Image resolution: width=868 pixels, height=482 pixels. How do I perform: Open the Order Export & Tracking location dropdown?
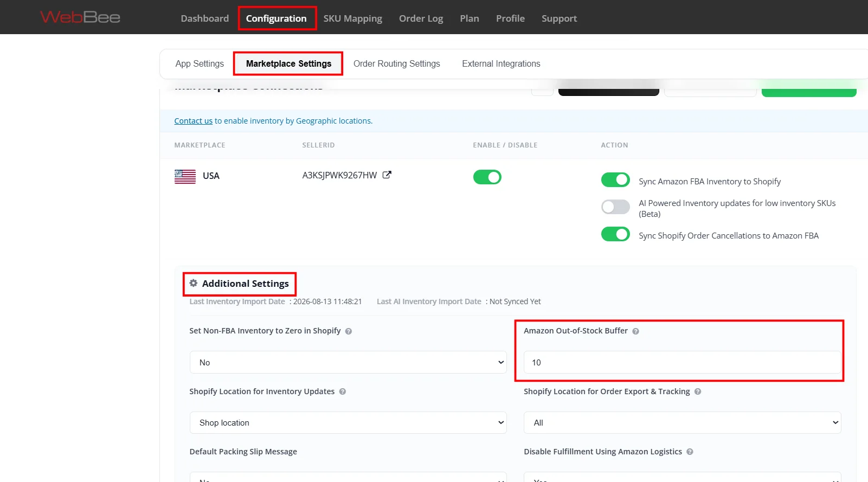click(682, 422)
